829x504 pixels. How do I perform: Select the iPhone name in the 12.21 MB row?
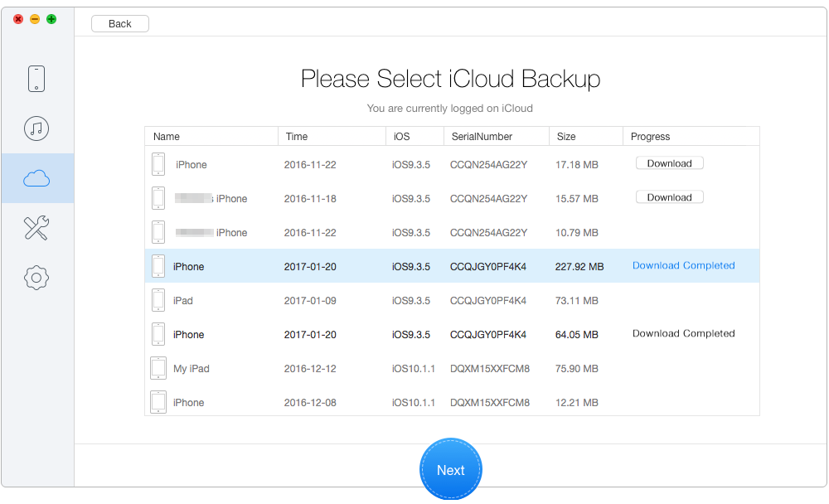point(189,403)
